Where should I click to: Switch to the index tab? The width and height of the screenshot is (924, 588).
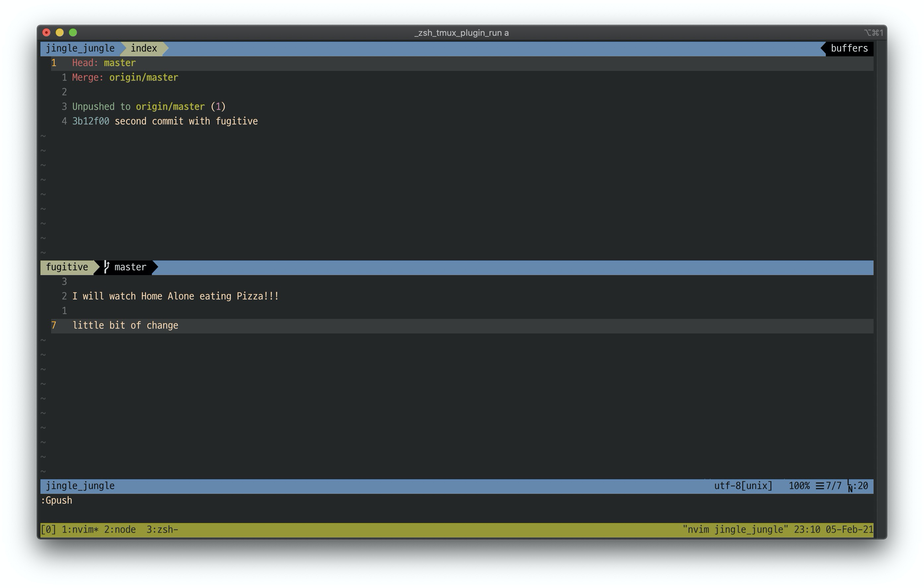point(144,48)
